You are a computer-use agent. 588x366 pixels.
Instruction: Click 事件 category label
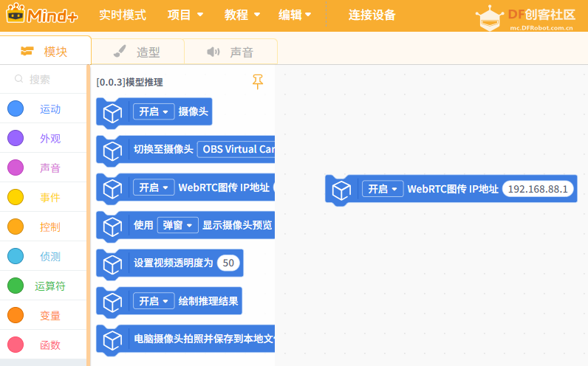tap(50, 198)
